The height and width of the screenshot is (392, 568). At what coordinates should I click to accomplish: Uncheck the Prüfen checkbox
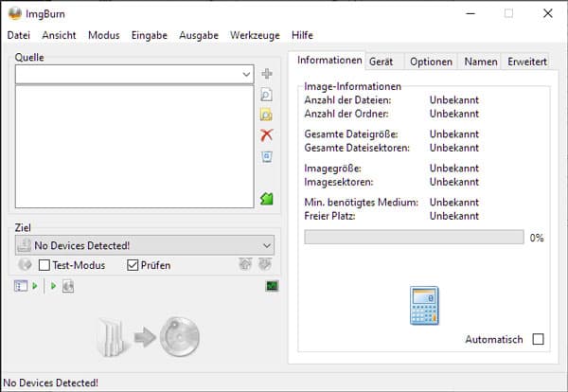click(133, 266)
